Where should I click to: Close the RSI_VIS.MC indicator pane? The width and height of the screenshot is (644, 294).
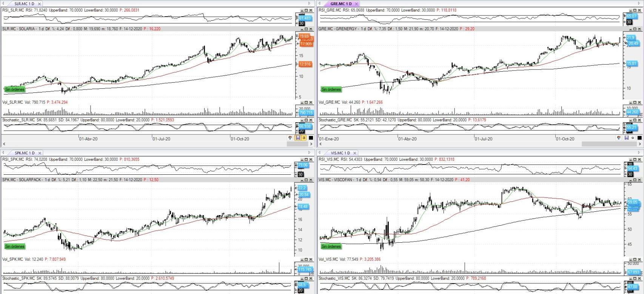point(639,160)
